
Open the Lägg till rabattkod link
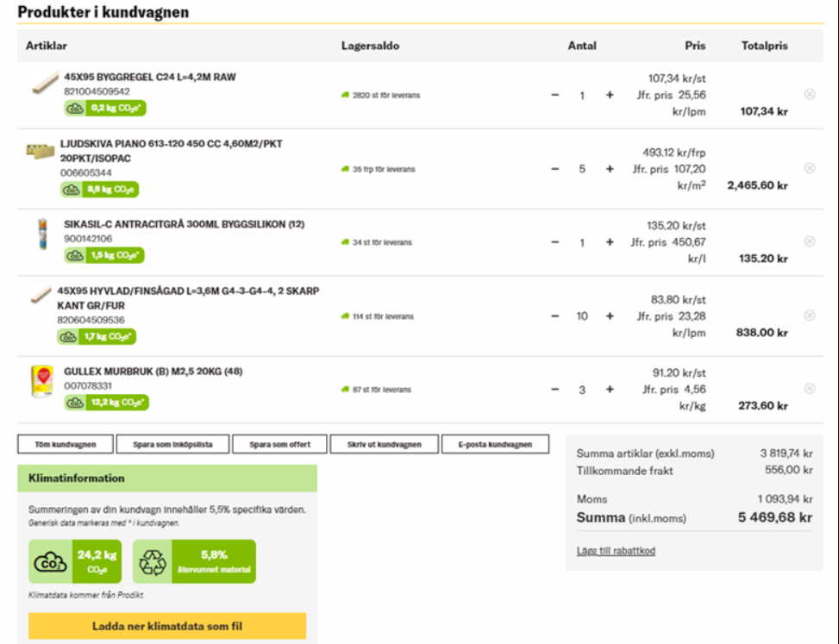coord(616,551)
